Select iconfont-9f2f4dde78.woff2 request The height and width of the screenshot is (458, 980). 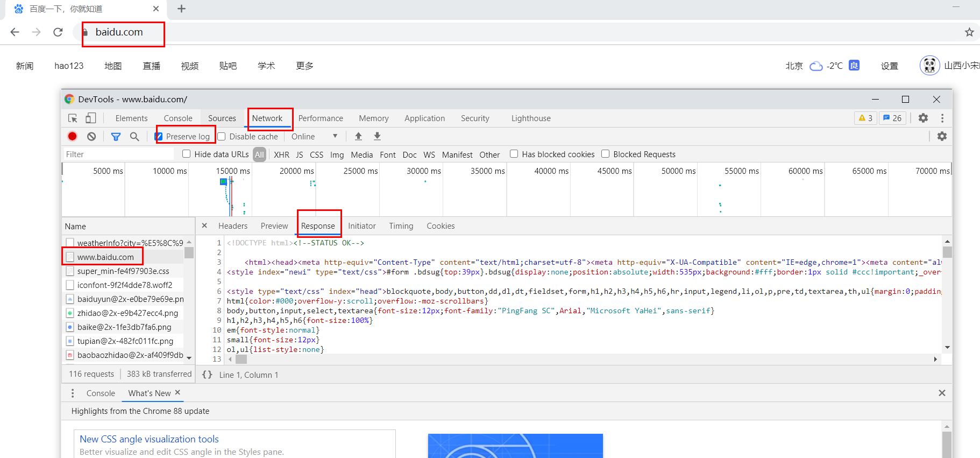[123, 285]
